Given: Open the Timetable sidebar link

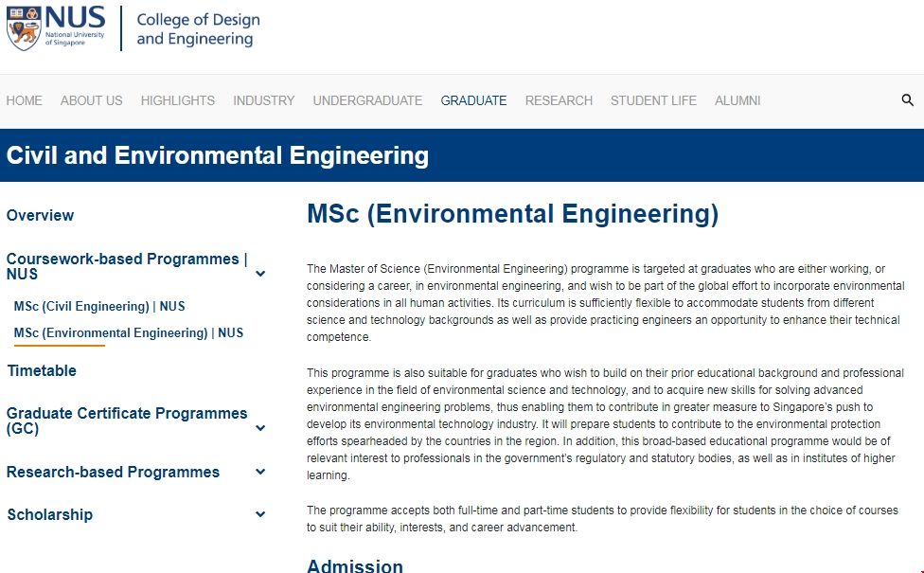Looking at the screenshot, I should pos(41,370).
